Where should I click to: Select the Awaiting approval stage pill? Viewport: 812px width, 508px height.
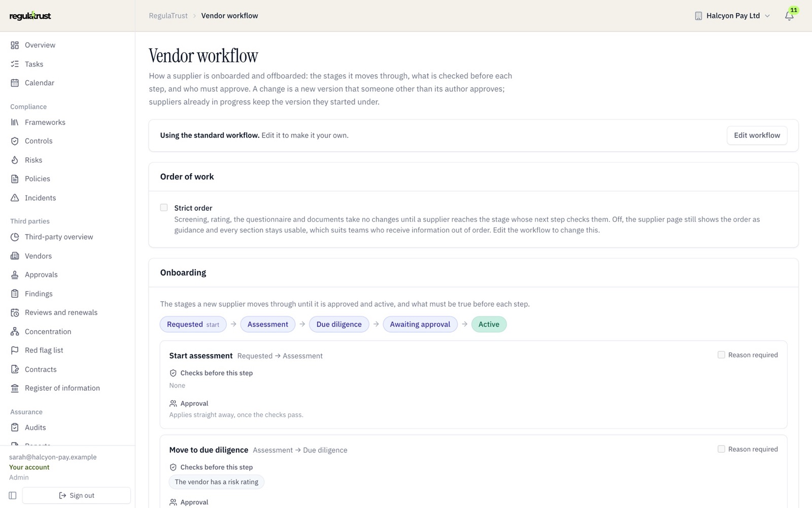(420, 324)
